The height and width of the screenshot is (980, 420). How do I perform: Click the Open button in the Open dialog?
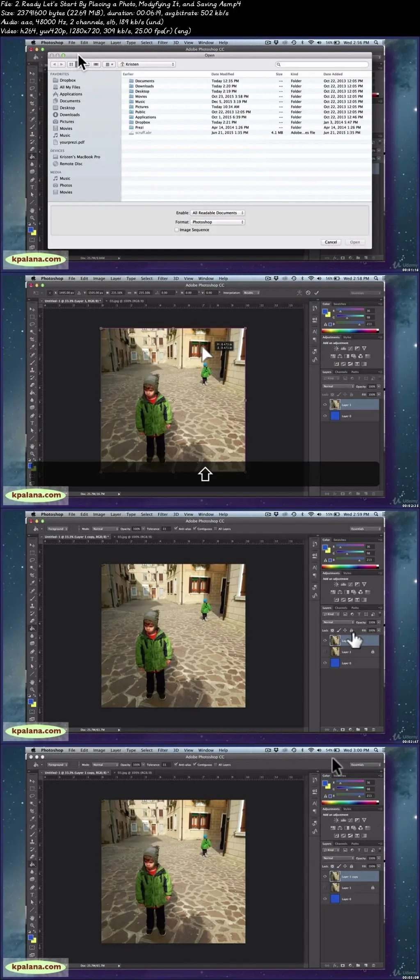coord(355,242)
